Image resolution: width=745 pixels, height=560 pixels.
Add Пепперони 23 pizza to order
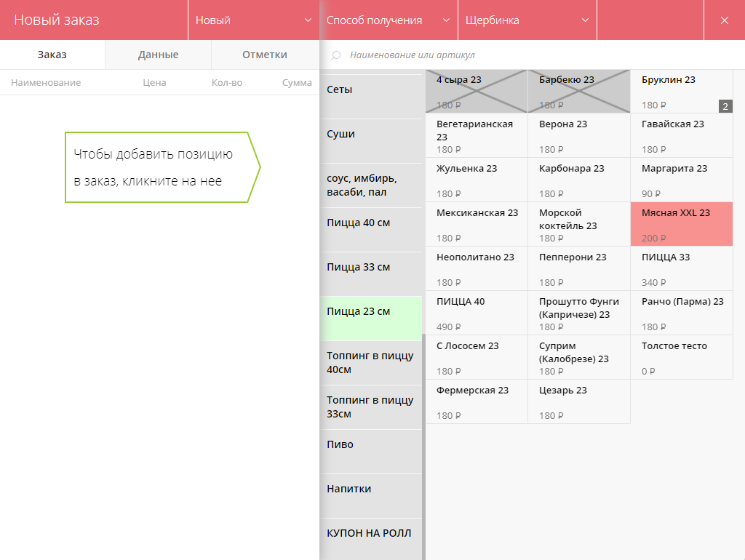(578, 268)
